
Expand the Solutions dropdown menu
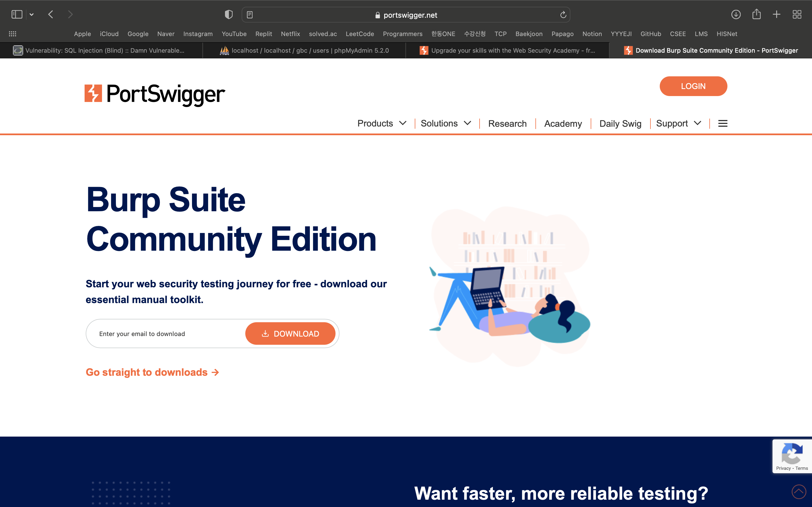point(445,123)
